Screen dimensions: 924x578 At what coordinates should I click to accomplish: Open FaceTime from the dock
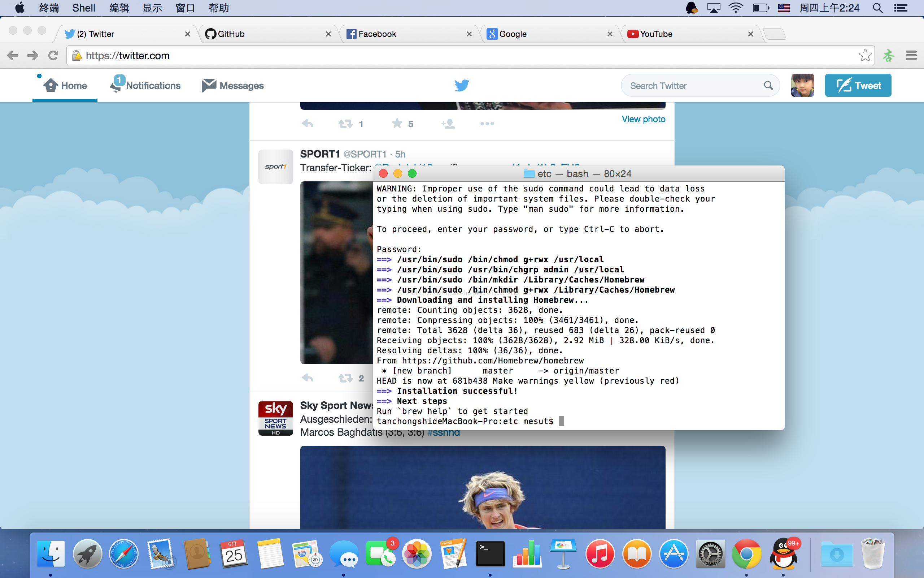point(380,553)
